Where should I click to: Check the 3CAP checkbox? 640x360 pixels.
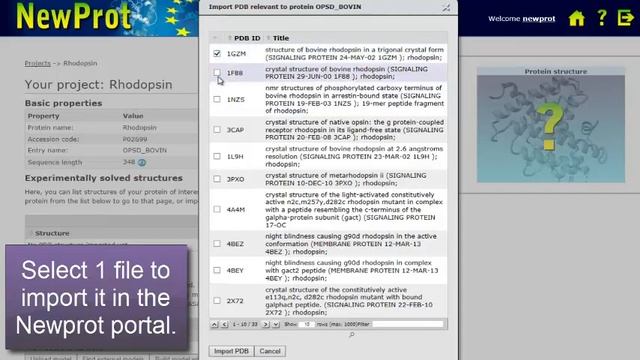[217, 129]
